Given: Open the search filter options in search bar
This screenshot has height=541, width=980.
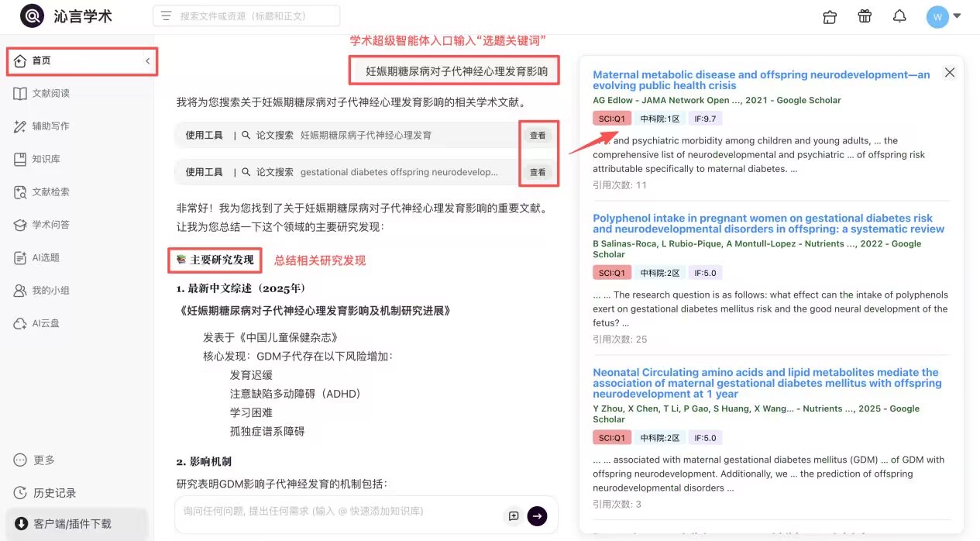Looking at the screenshot, I should (x=166, y=15).
